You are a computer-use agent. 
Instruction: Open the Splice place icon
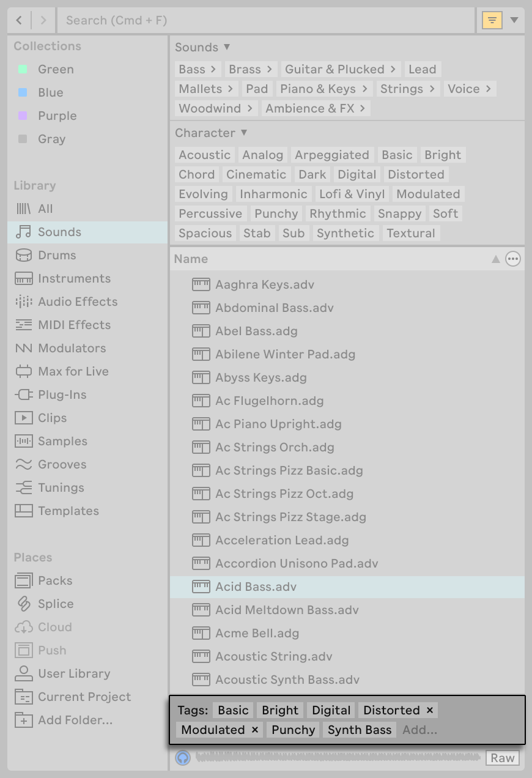point(23,604)
